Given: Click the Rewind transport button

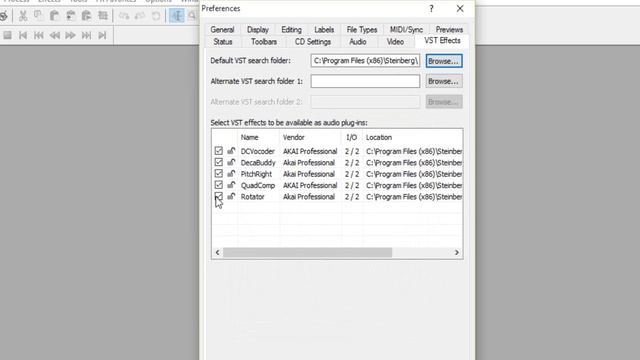Looking at the screenshot, I should (x=55, y=35).
